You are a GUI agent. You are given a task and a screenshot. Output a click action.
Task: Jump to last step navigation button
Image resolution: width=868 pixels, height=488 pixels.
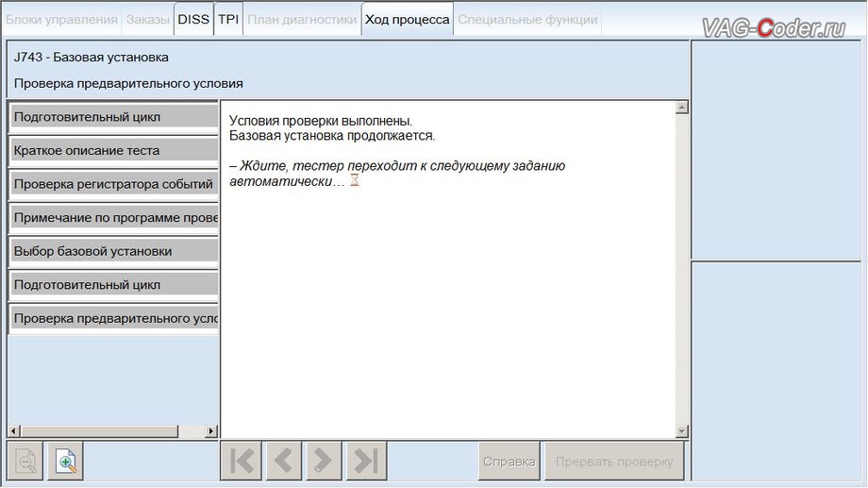366,461
